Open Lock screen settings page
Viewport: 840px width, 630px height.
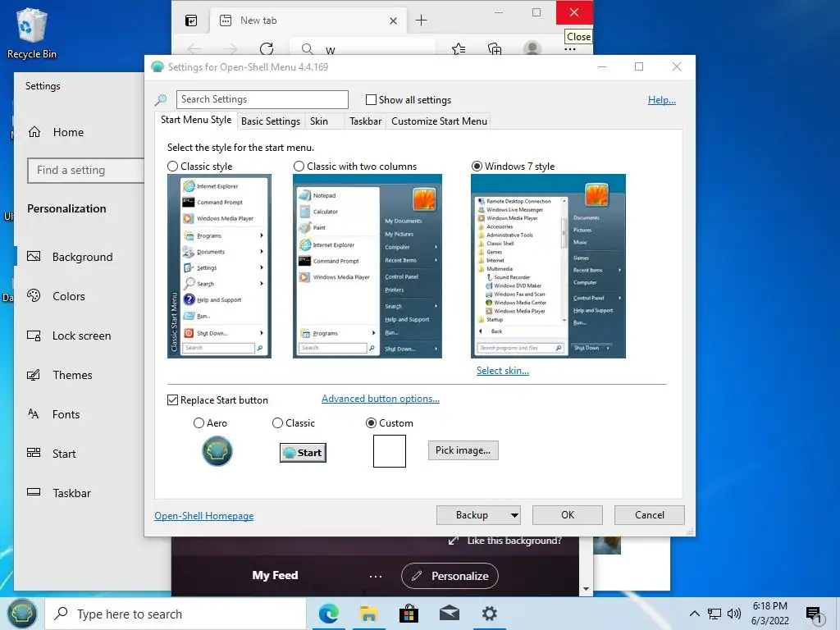point(81,336)
